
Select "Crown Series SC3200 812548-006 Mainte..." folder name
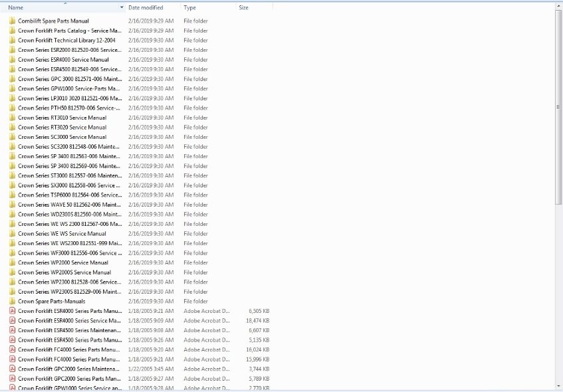click(69, 147)
